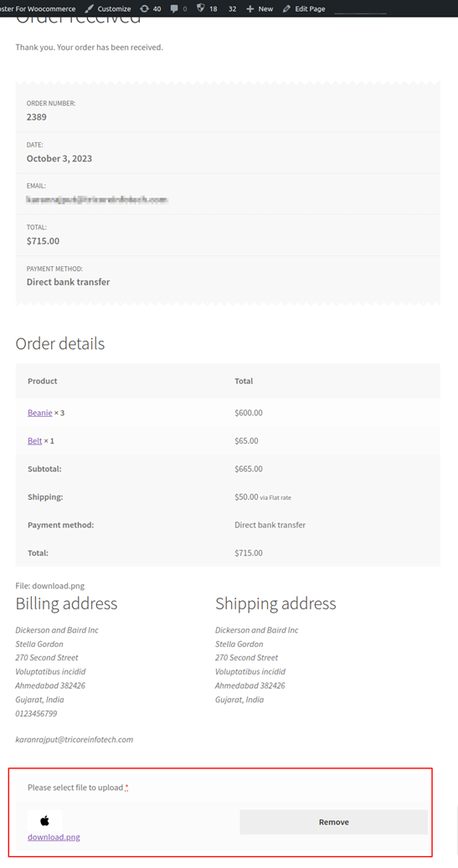This screenshot has height=868, width=458.
Task: Click the Customize paintbrush icon
Action: [89, 9]
